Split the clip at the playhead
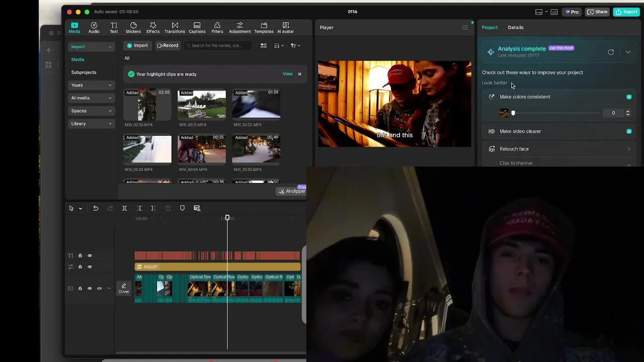This screenshot has width=644, height=362. (124, 208)
